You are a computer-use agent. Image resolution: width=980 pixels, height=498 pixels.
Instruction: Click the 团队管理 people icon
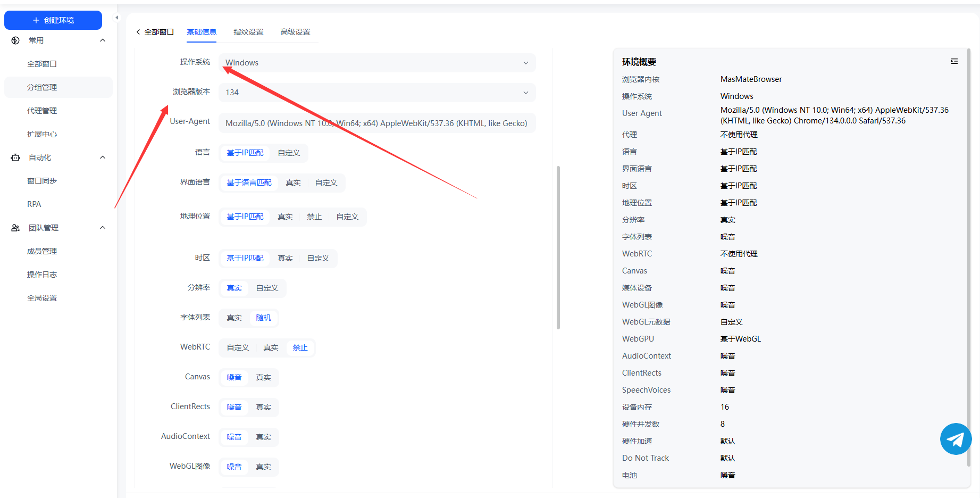15,228
